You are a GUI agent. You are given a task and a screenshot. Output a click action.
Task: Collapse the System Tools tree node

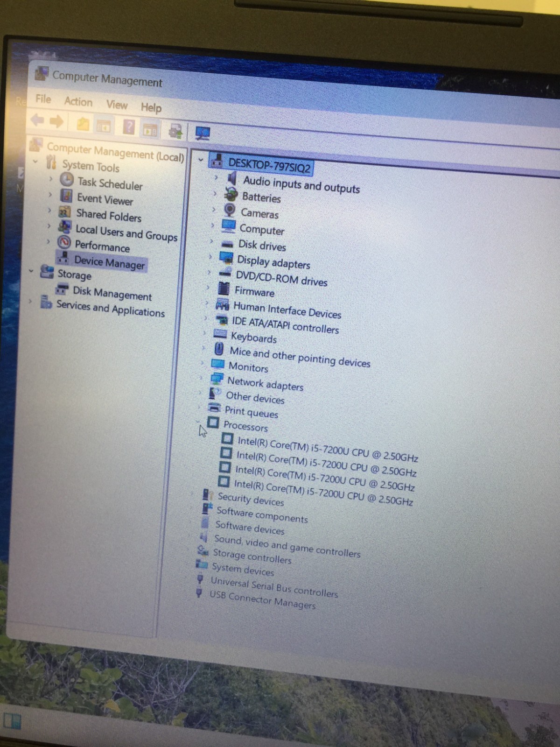35,162
